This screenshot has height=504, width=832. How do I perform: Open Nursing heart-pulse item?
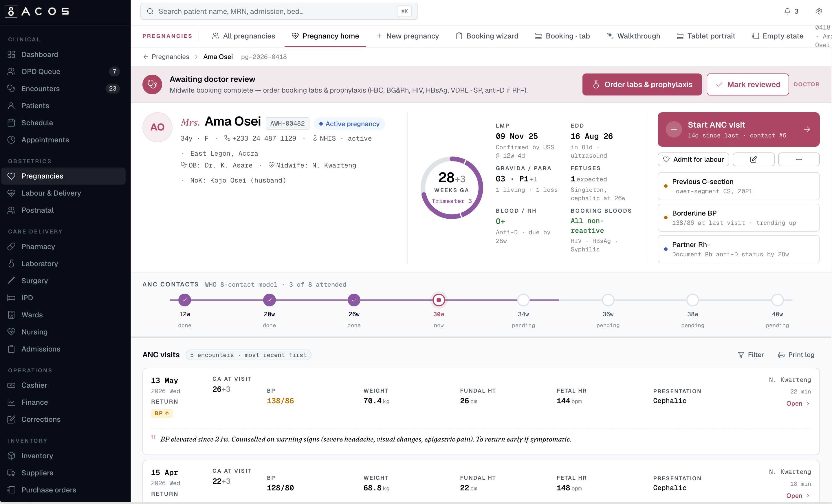[x=63, y=332]
